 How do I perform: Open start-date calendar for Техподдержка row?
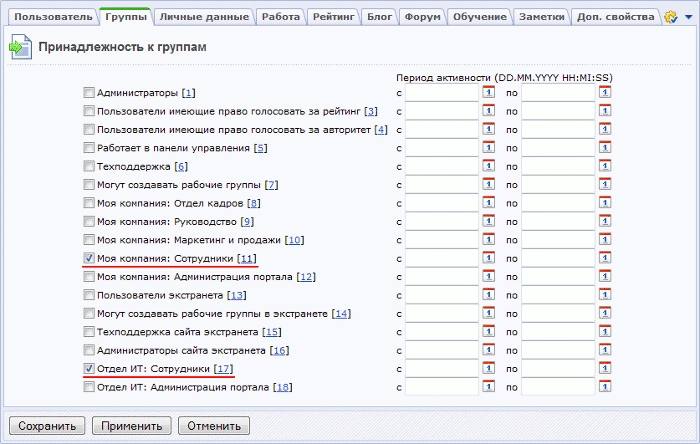click(488, 166)
